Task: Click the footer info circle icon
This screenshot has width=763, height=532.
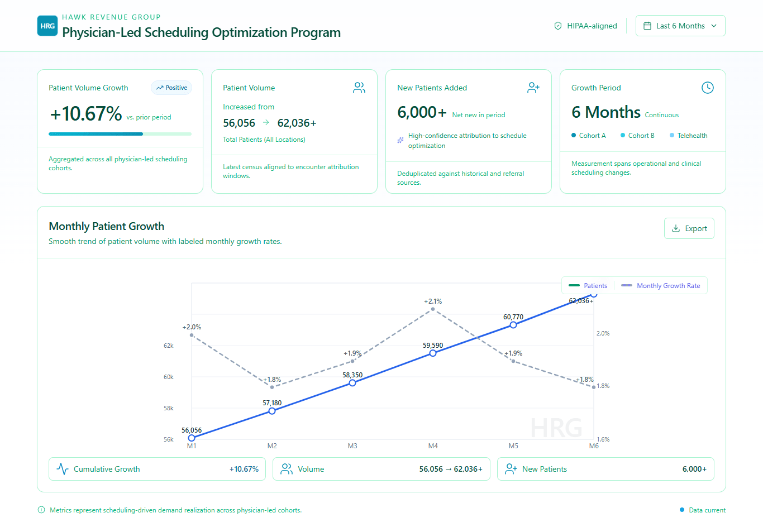Action: pos(41,510)
